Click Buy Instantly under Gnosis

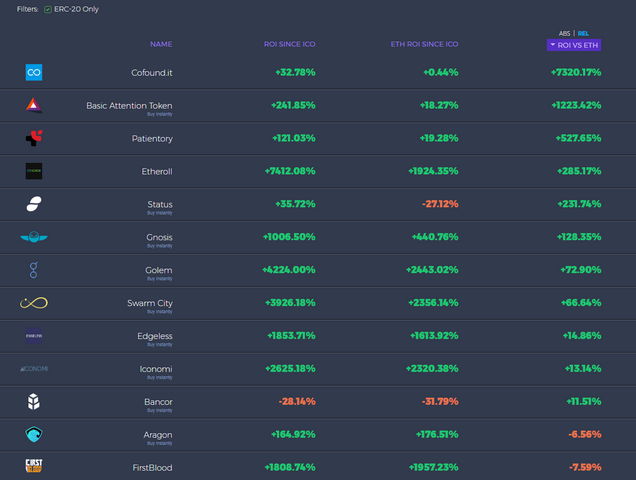click(160, 246)
